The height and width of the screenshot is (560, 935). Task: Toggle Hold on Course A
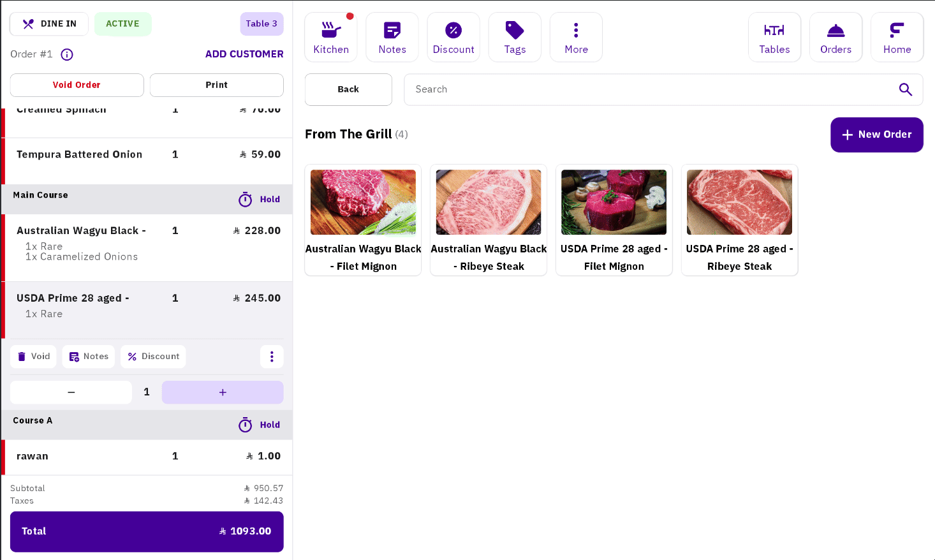tap(260, 425)
